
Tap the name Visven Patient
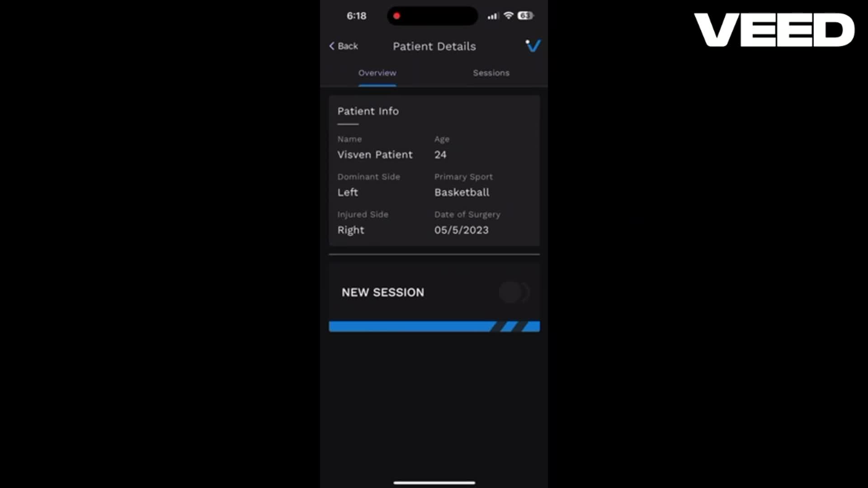tap(375, 155)
